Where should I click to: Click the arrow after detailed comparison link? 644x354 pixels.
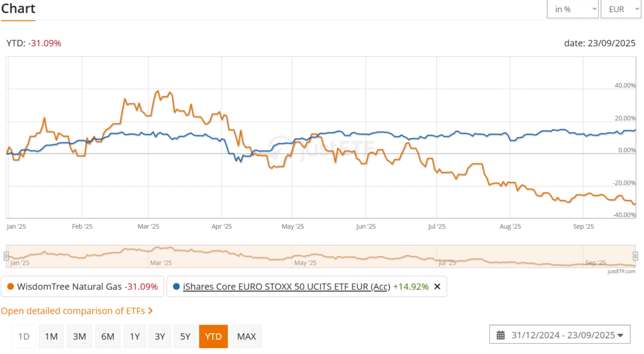(151, 311)
